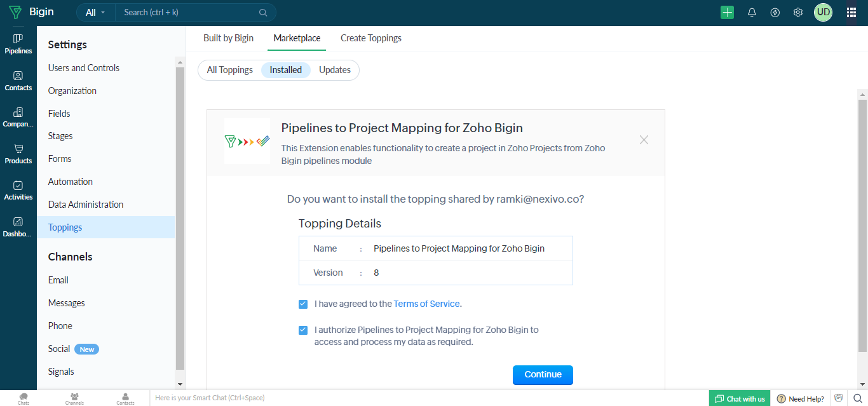Select Toppings in settings menu
The image size is (868, 406).
(x=105, y=227)
